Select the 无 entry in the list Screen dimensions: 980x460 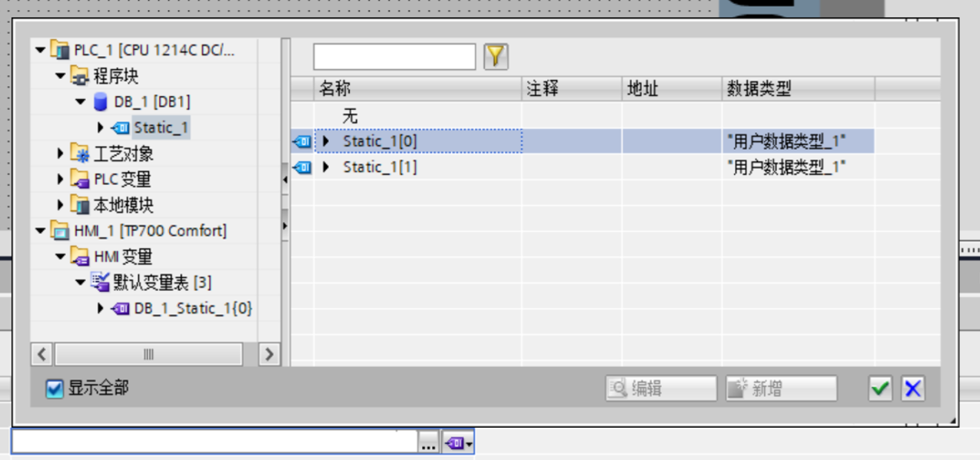350,116
